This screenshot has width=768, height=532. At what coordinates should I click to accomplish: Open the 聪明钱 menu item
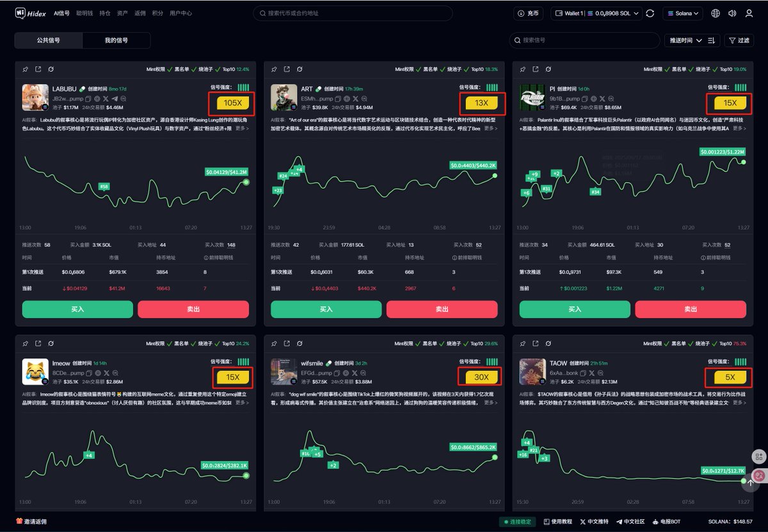click(x=84, y=13)
